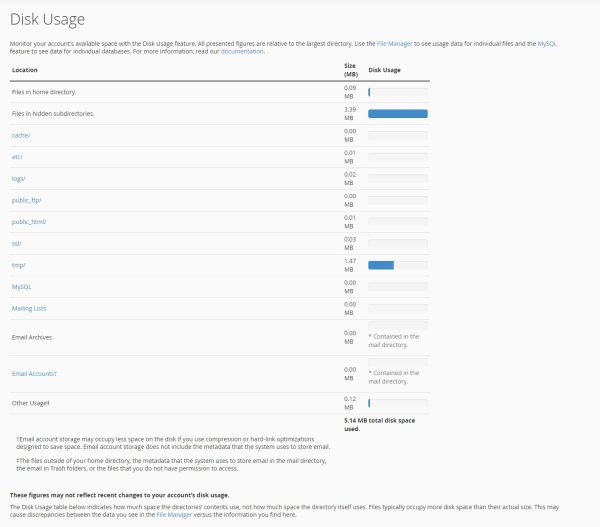Click the Other Usage row label
The width and height of the screenshot is (600, 527).
30,403
